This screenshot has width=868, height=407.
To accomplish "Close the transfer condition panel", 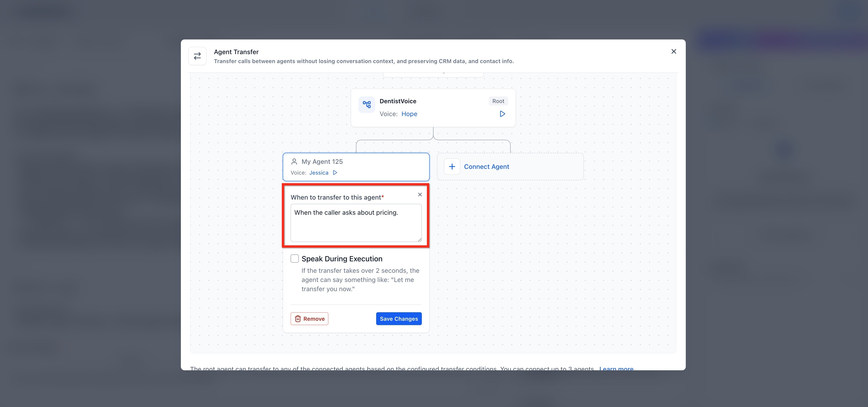I will coord(420,194).
